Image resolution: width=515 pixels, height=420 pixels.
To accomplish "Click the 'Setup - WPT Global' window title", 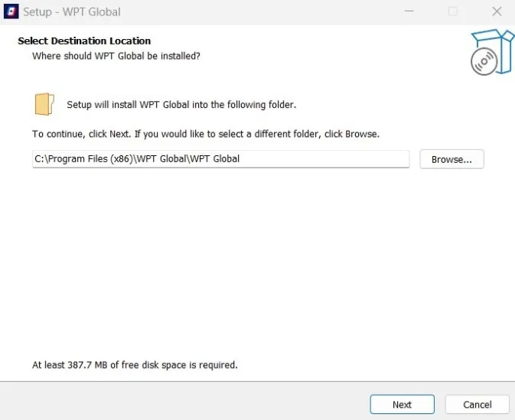I will click(72, 11).
